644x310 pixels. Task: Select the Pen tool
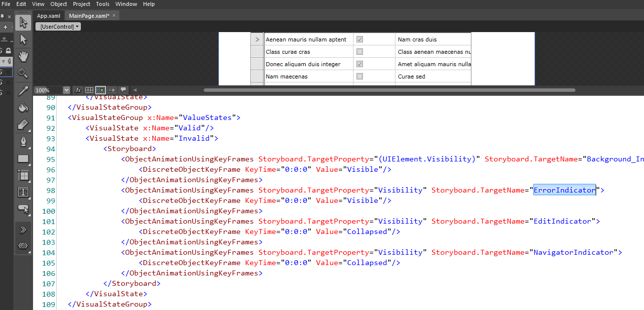[x=23, y=142]
